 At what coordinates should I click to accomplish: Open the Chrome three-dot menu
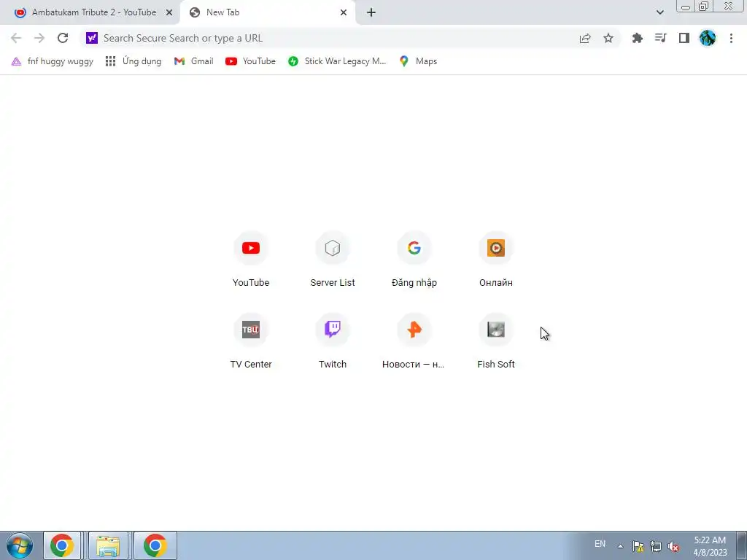[x=731, y=38]
